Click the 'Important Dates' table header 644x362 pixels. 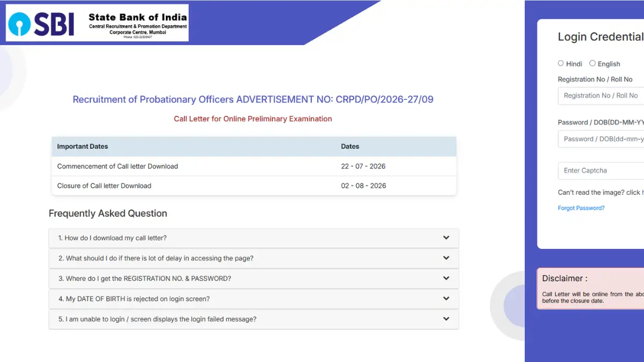click(x=83, y=146)
